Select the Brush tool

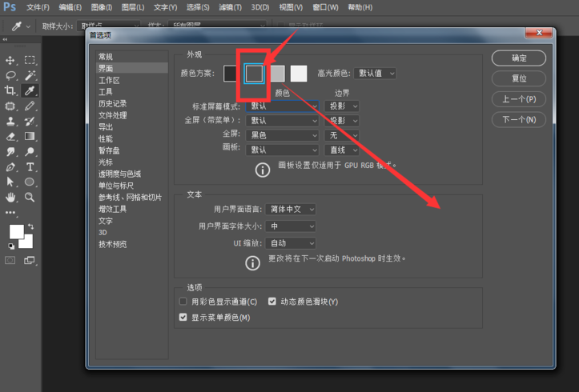tap(30, 106)
